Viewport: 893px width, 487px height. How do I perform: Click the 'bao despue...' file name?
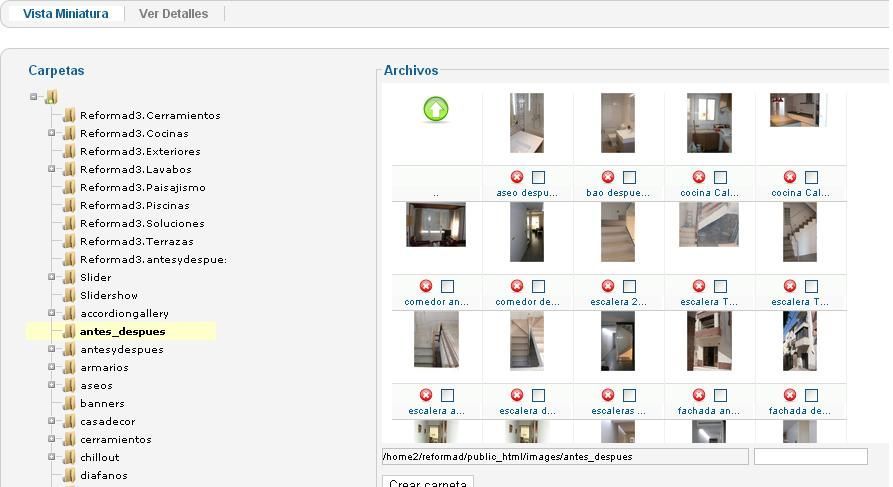[618, 193]
